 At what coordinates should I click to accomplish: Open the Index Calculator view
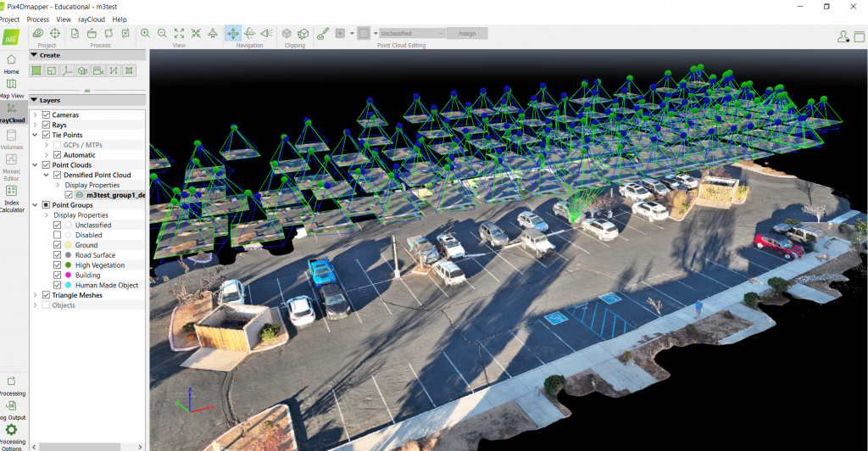point(11,198)
